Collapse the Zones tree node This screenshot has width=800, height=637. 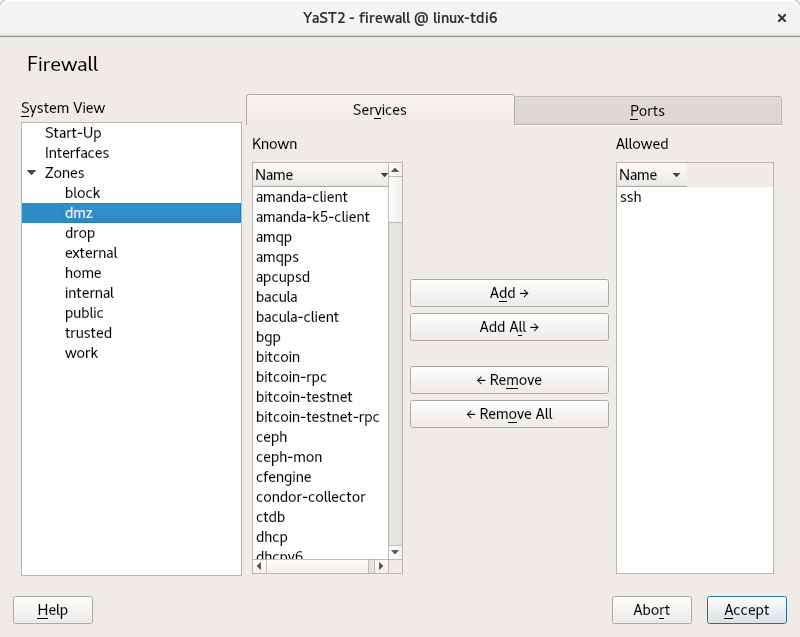32,173
